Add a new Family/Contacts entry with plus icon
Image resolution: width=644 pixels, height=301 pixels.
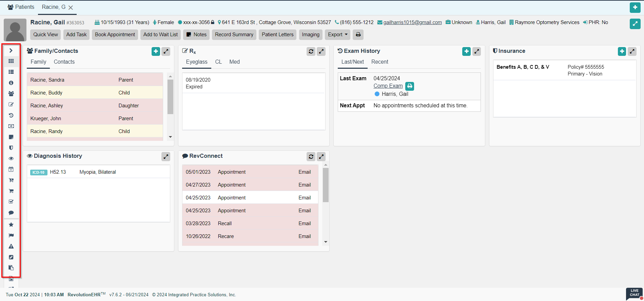coord(156,51)
